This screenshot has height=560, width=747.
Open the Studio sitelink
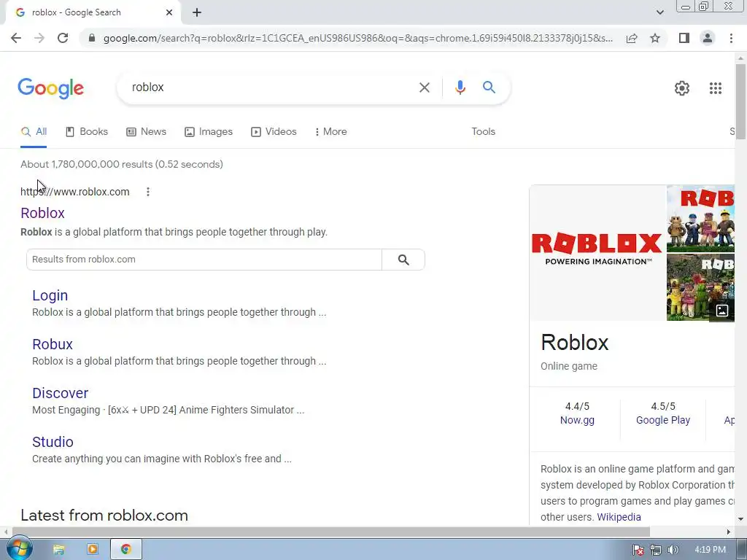tap(53, 442)
